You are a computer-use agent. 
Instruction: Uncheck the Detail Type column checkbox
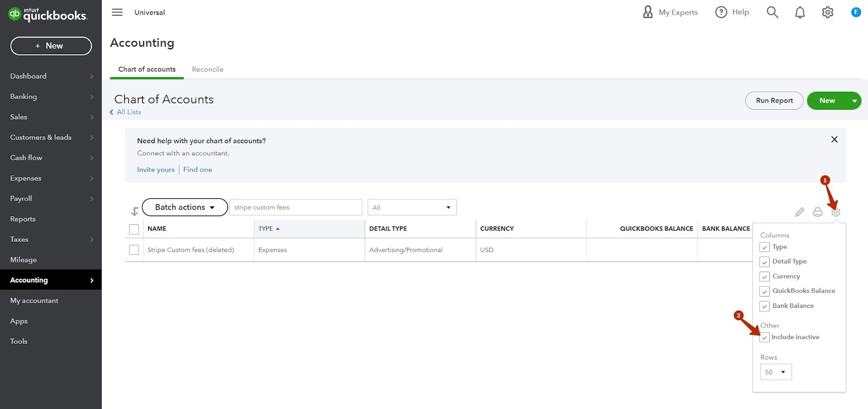coord(764,262)
